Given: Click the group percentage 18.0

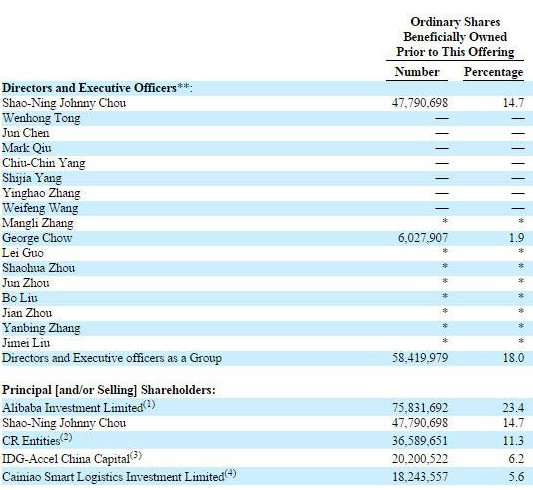Looking at the screenshot, I should click(513, 357).
